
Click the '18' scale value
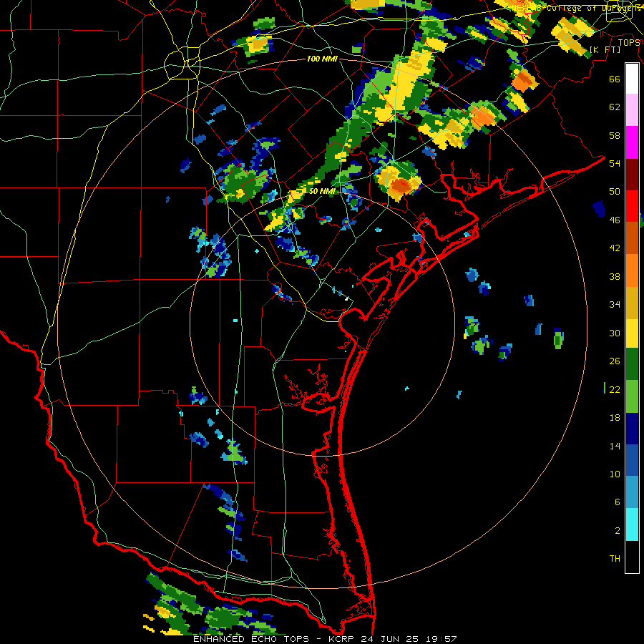tap(615, 418)
